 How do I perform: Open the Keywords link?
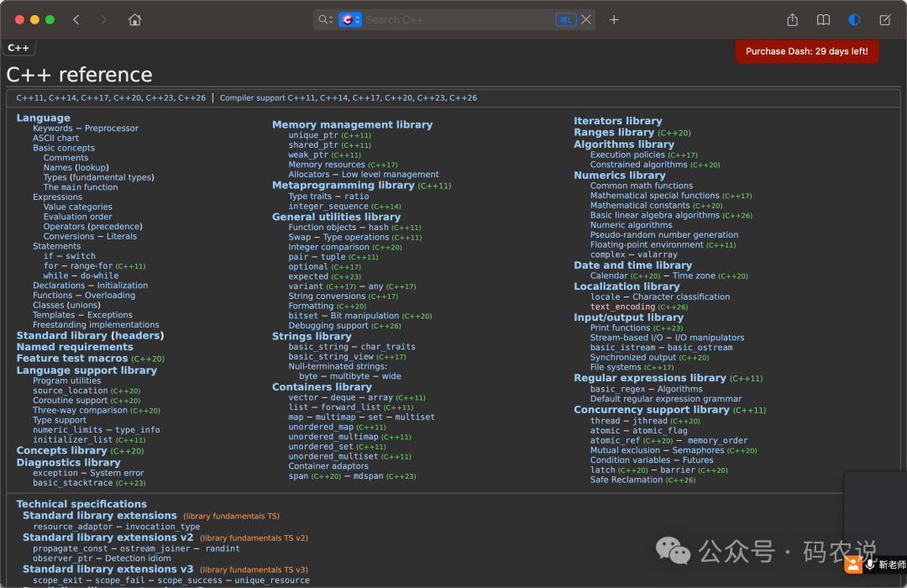pos(53,129)
